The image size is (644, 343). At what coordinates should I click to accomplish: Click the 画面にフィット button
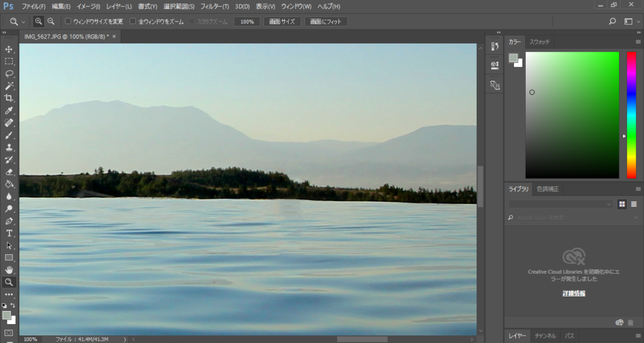pos(326,21)
